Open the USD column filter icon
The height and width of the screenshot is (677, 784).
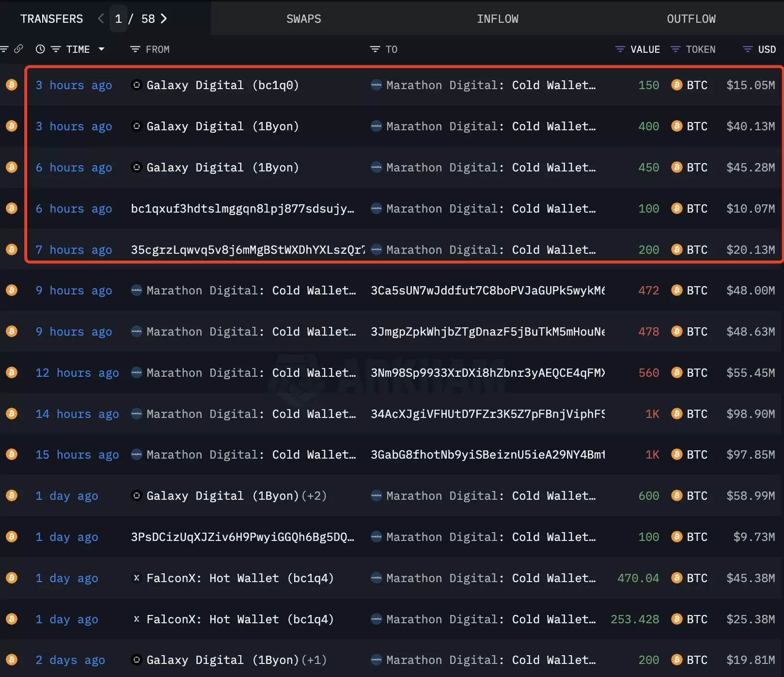(747, 49)
